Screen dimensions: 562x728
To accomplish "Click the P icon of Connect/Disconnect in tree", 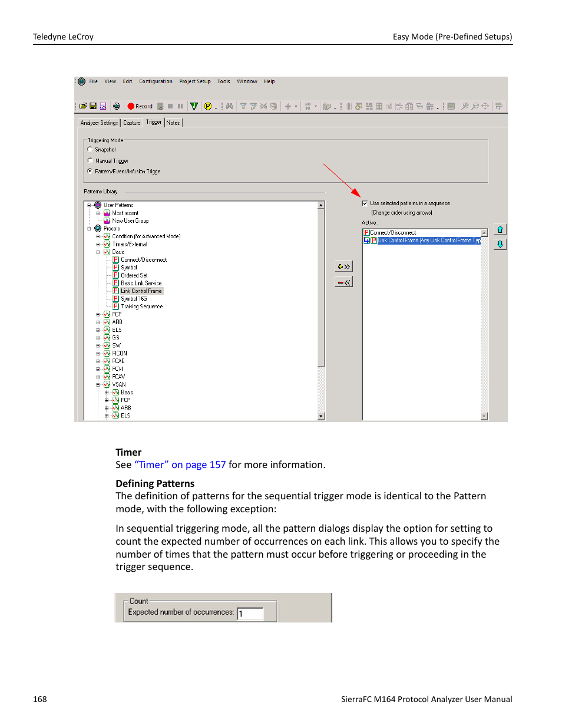I will pyautogui.click(x=116, y=259).
